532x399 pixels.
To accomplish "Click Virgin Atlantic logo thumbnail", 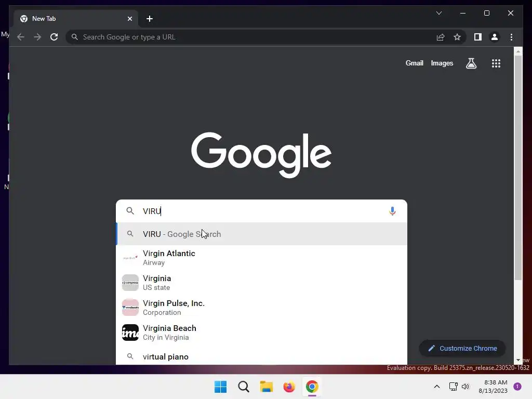I will [x=130, y=258].
